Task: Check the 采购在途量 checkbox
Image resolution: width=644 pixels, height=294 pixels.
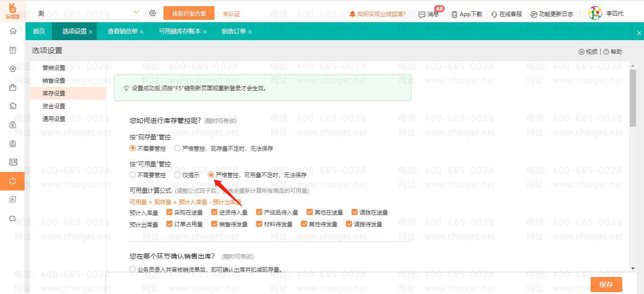Action: (169, 212)
